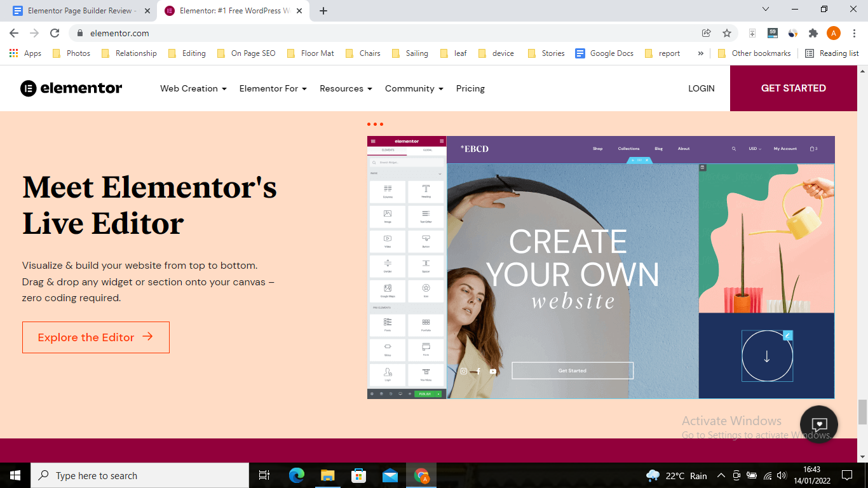
Task: Open the Google Docs bookmark
Action: coord(604,53)
